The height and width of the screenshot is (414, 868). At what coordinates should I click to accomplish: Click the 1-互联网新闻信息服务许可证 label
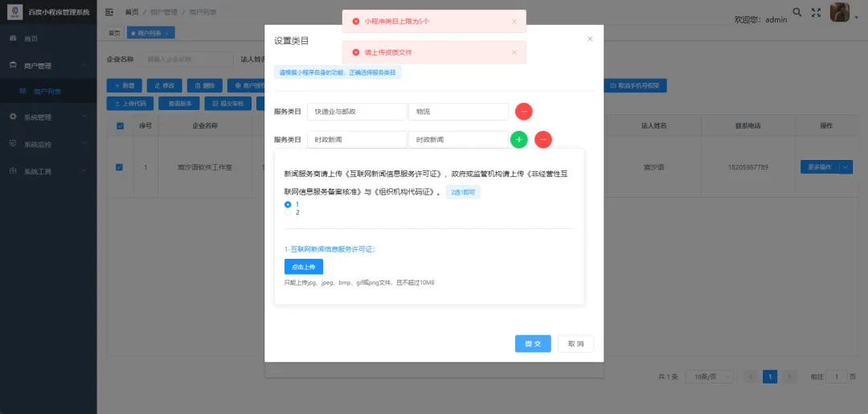tap(330, 249)
